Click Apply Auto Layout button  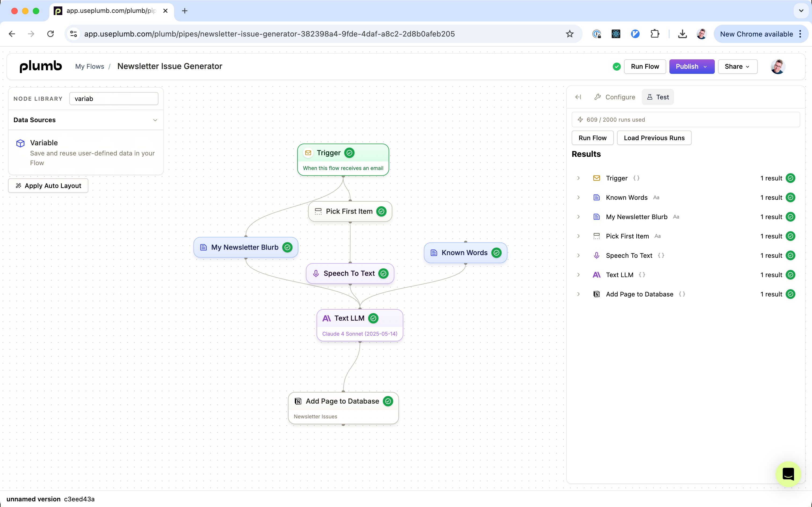48,186
